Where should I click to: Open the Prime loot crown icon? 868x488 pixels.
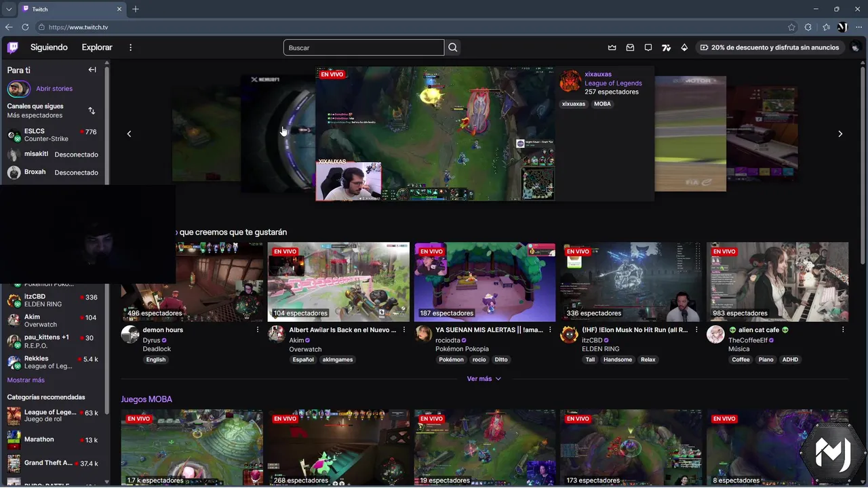coord(612,47)
